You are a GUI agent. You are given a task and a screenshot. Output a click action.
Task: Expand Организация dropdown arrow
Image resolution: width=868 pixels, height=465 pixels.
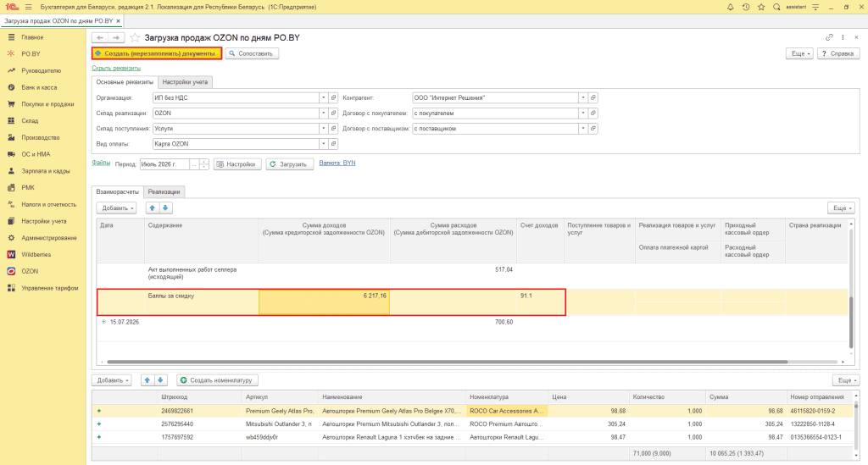(x=323, y=98)
